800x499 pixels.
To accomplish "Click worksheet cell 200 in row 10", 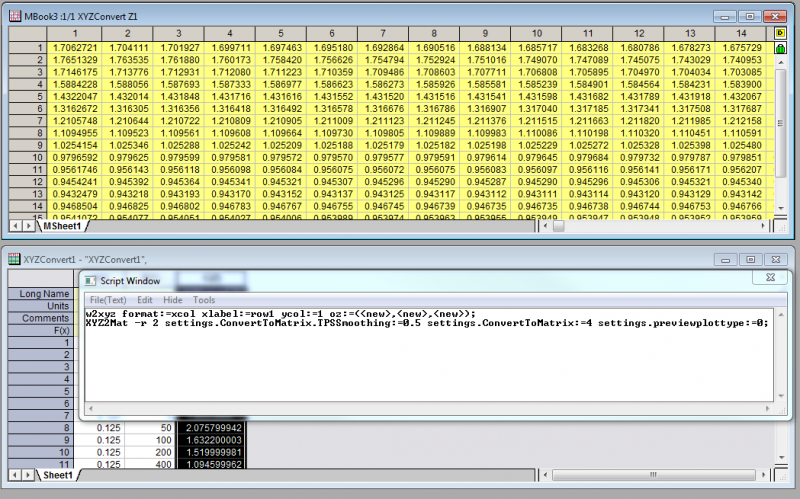I will click(x=150, y=452).
